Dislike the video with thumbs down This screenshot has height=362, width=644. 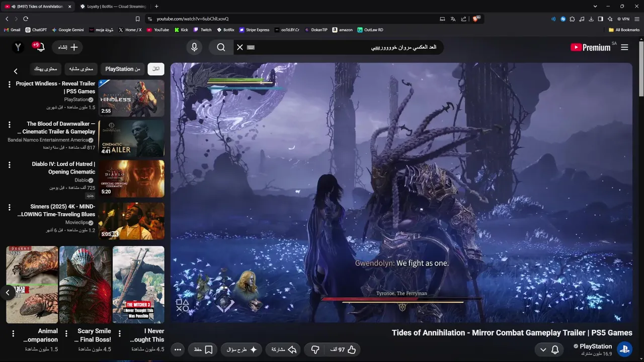point(315,349)
